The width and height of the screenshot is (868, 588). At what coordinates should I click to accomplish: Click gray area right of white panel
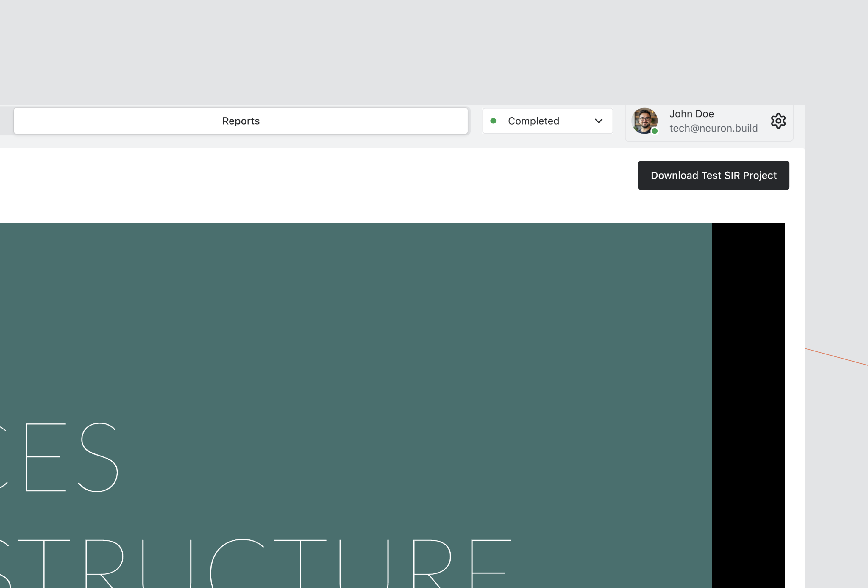click(837, 224)
